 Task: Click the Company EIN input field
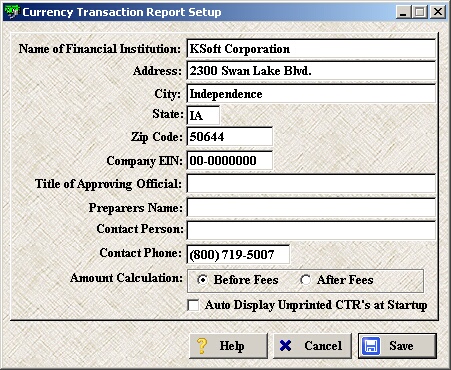(x=230, y=160)
